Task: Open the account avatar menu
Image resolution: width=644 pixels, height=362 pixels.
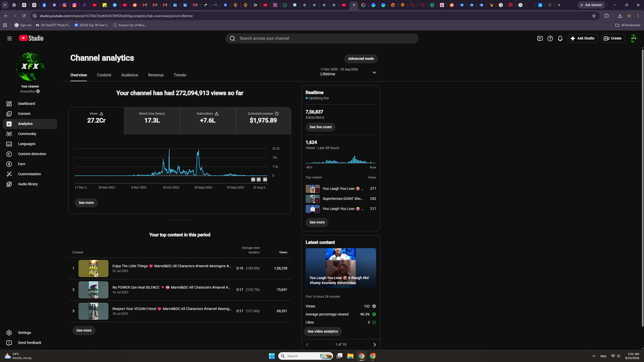Action: [x=633, y=38]
